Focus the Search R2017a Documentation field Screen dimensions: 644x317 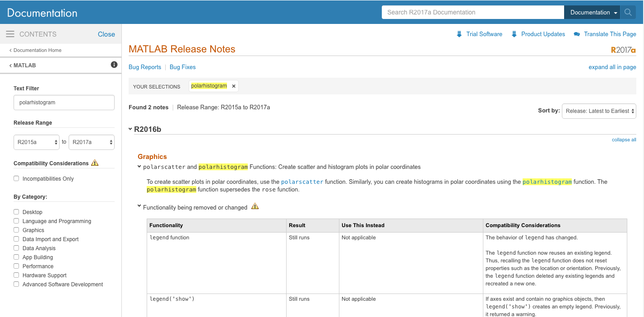click(x=473, y=13)
